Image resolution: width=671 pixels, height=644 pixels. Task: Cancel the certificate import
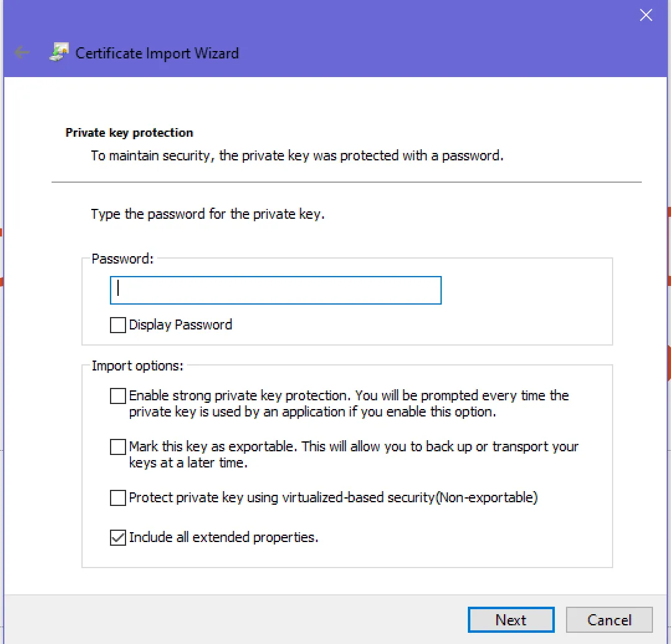(x=609, y=620)
